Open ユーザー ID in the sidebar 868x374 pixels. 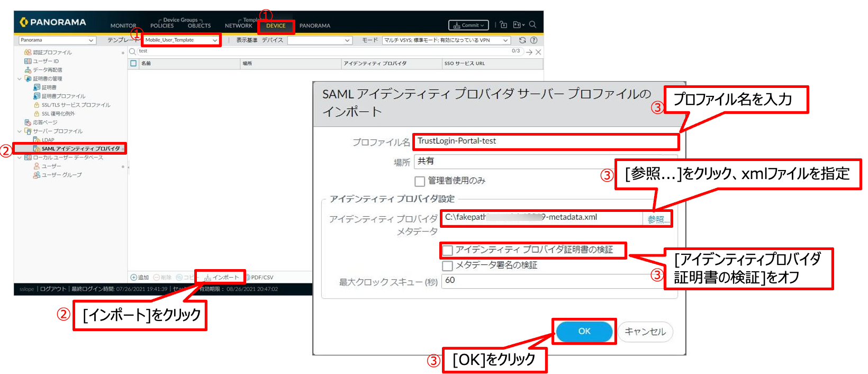[46, 61]
